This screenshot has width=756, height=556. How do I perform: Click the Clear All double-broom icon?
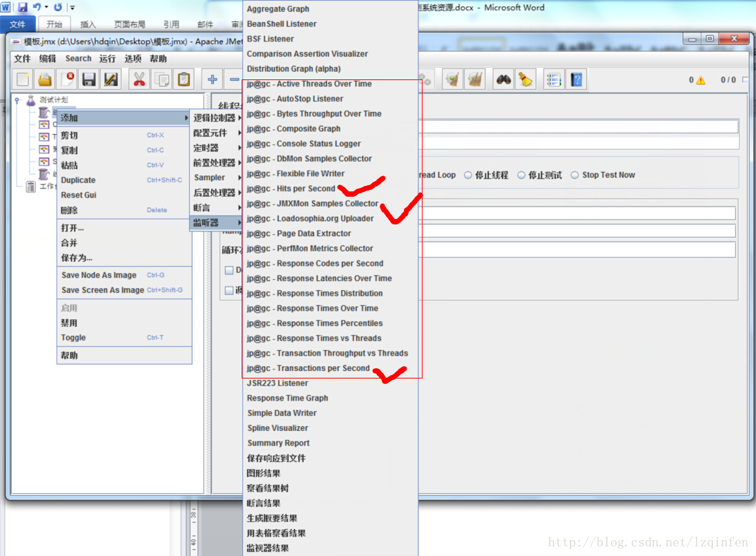click(x=475, y=79)
